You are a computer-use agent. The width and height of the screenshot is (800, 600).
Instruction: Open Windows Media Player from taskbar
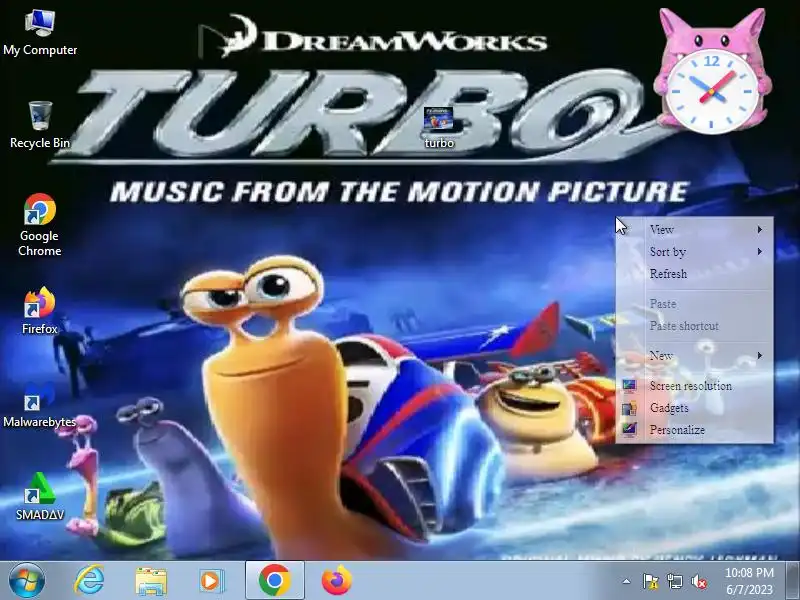point(211,581)
